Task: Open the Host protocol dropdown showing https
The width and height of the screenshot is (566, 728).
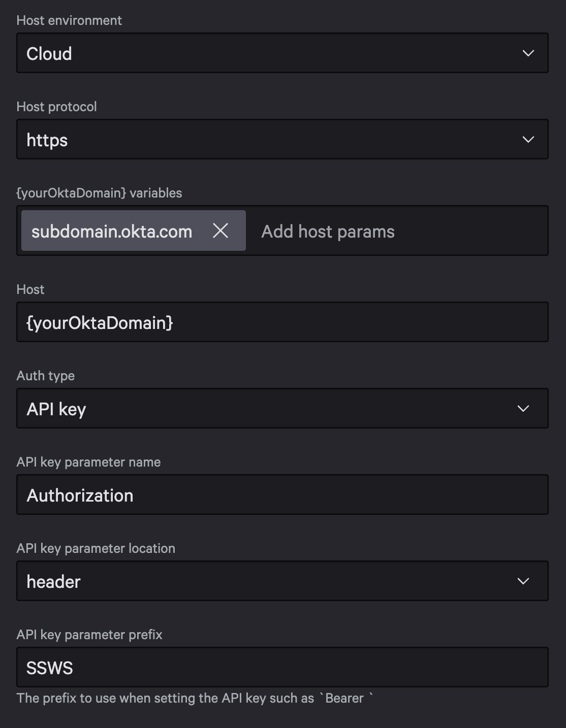Action: (x=282, y=139)
